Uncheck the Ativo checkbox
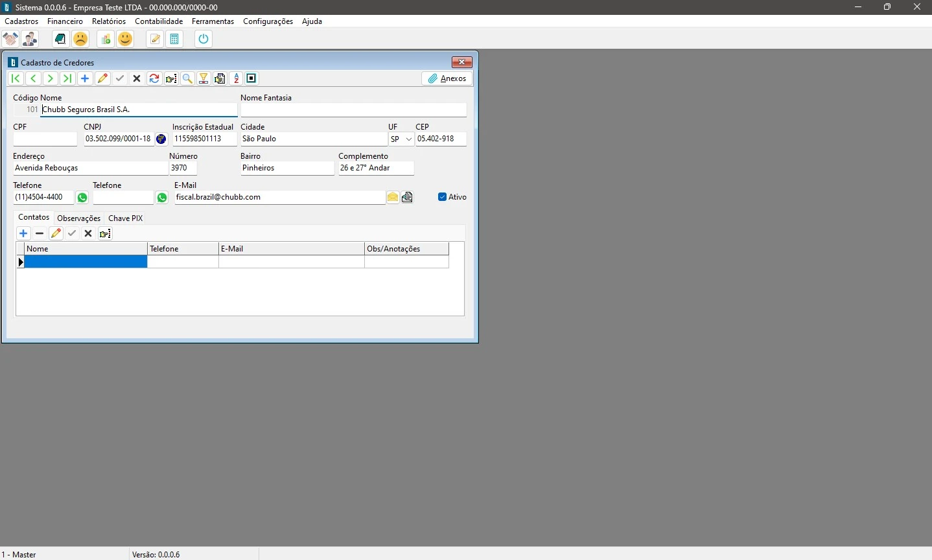932x560 pixels. tap(443, 197)
